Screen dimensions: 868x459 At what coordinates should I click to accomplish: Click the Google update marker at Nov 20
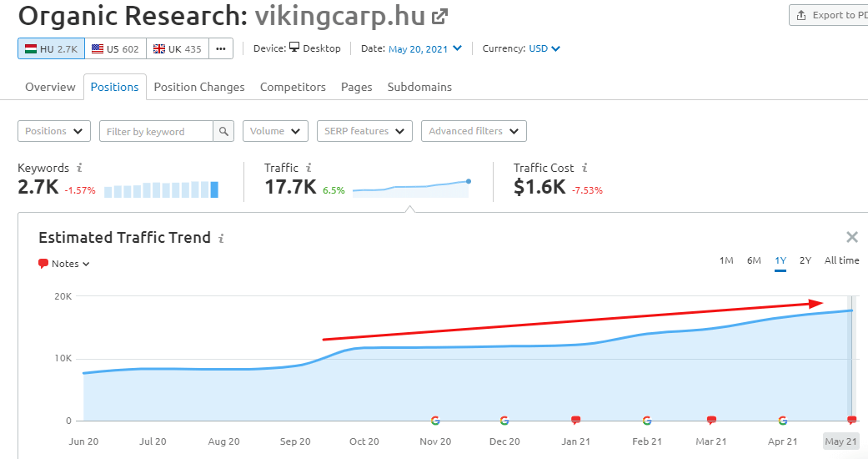click(435, 421)
